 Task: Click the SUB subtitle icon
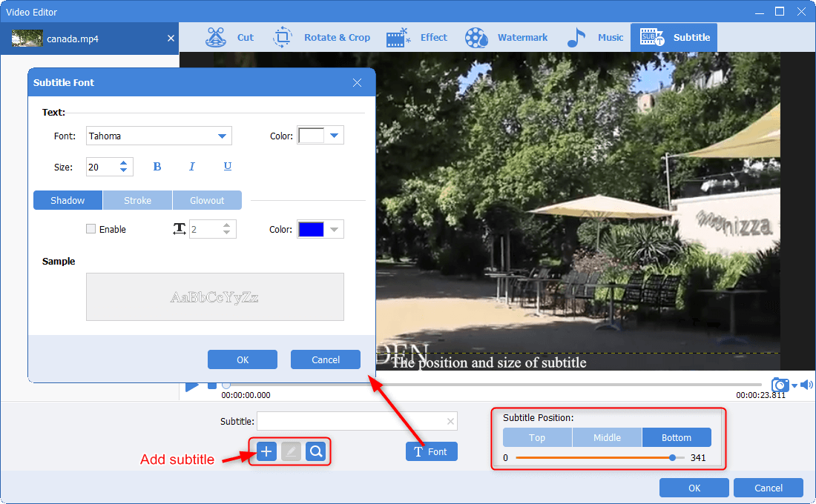click(x=651, y=38)
